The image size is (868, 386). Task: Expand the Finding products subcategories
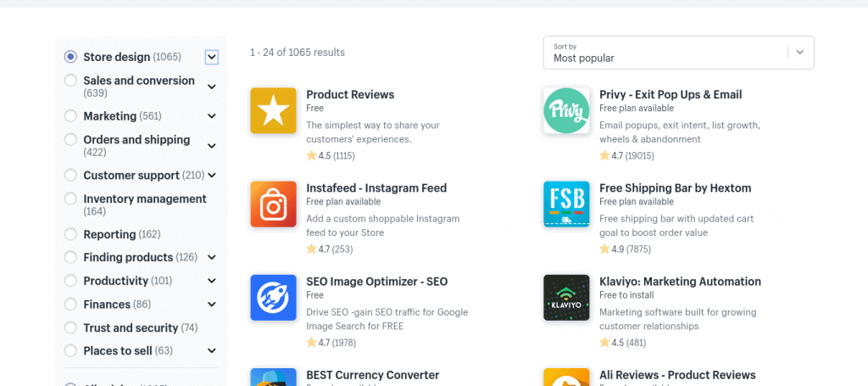211,258
